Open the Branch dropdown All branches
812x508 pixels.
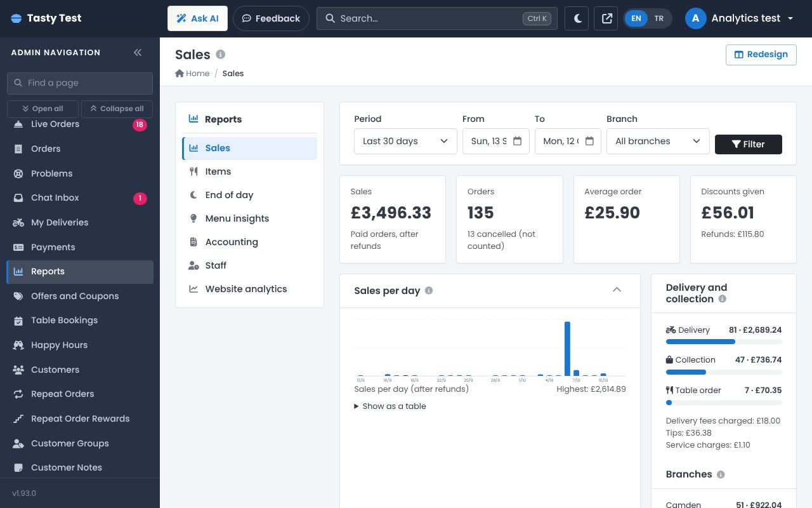point(658,141)
